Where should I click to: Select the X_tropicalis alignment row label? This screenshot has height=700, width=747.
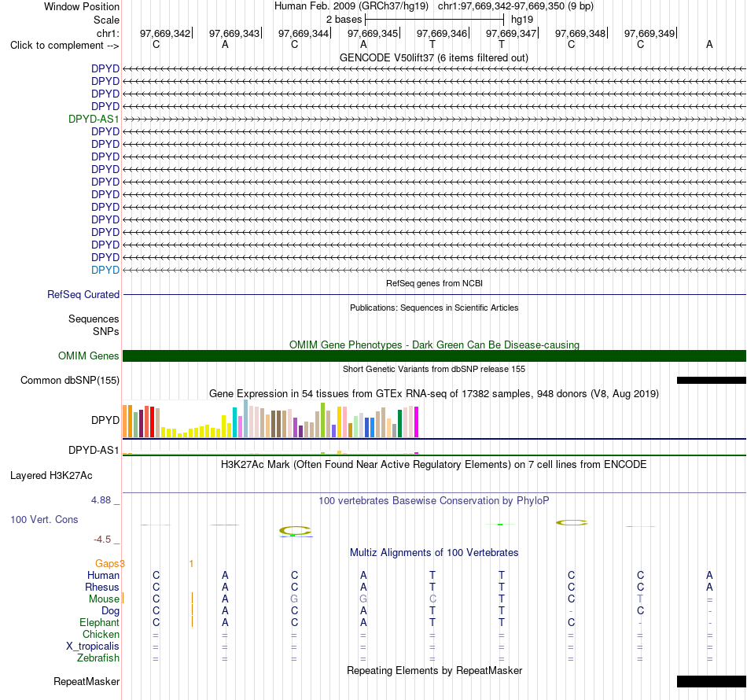pyautogui.click(x=93, y=647)
